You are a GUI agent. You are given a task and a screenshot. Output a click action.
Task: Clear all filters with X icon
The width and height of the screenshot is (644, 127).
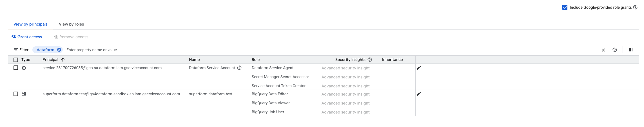point(603,50)
